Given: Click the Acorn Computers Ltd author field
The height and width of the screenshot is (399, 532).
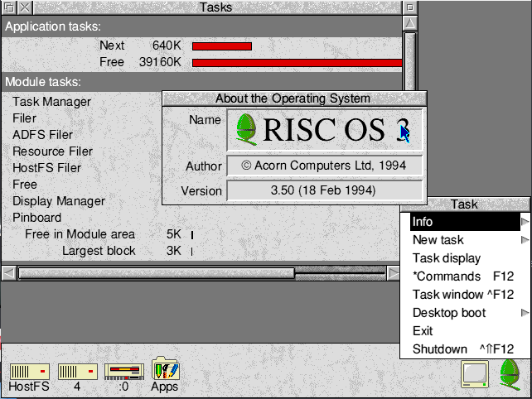Looking at the screenshot, I should [325, 166].
